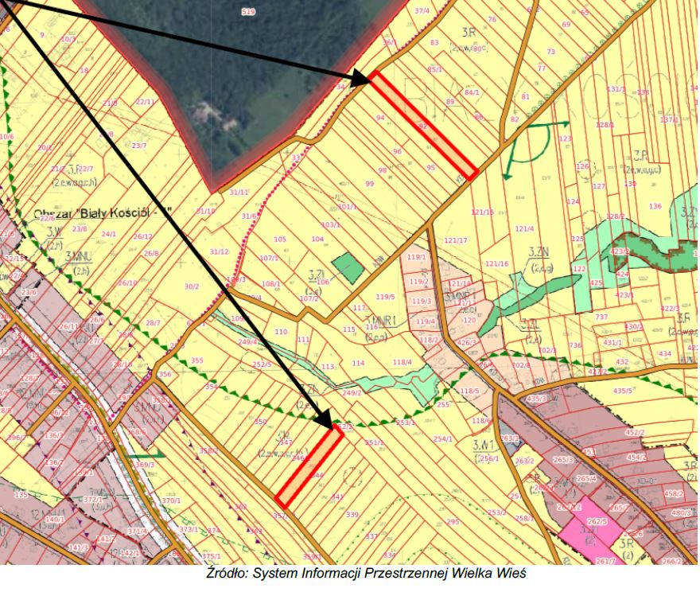Click the green square in parcel 106
Screen dimensions: 700x592
click(x=345, y=267)
